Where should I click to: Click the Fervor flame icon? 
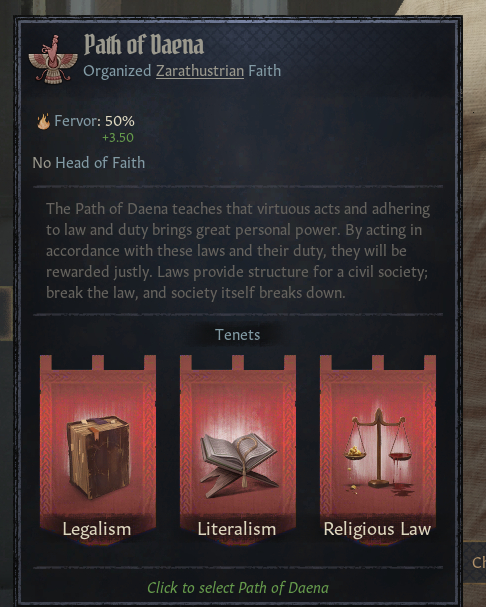tap(43, 121)
